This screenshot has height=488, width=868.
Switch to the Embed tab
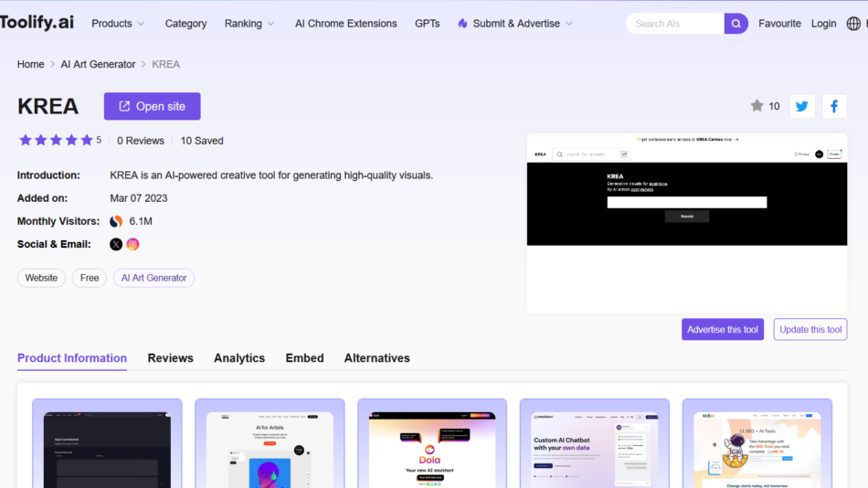(x=304, y=358)
